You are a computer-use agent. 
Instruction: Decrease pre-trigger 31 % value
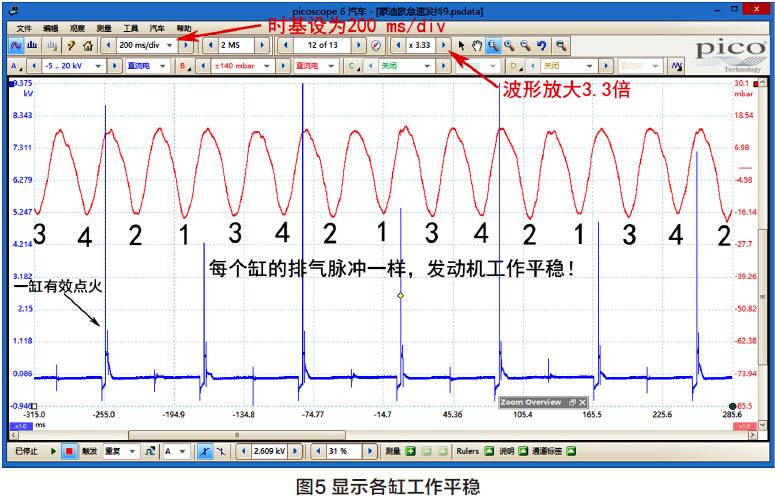coord(318,451)
